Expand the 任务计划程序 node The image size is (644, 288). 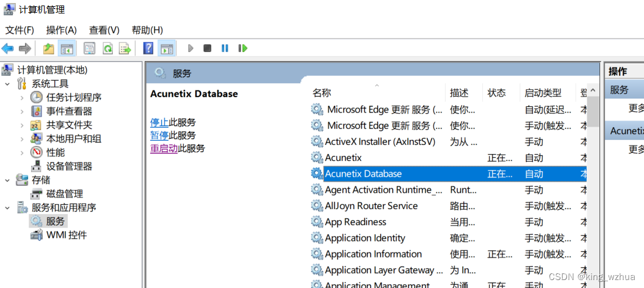[x=22, y=97]
